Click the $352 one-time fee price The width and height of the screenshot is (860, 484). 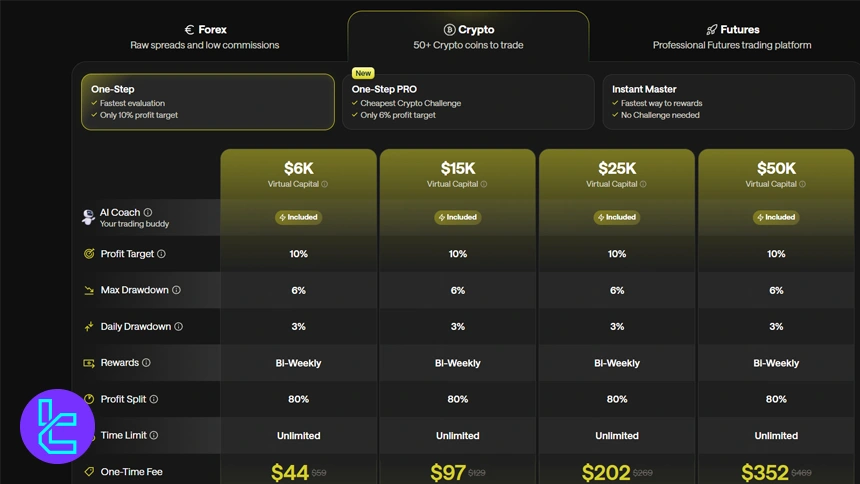click(765, 472)
